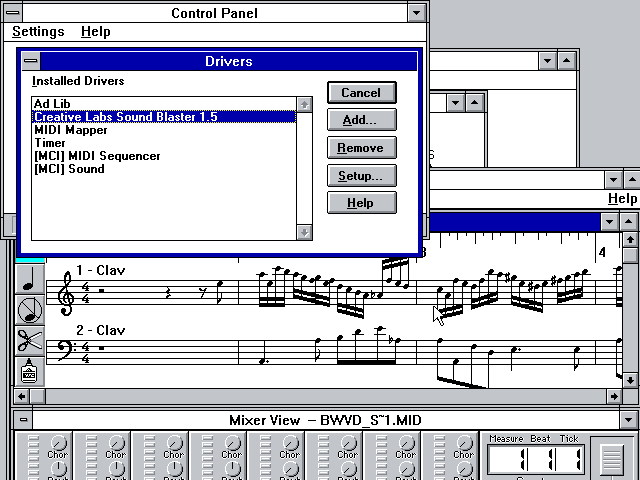Screen dimensions: 640x480
Task: Click the Measure Beat Tick counter display
Action: pos(536,459)
